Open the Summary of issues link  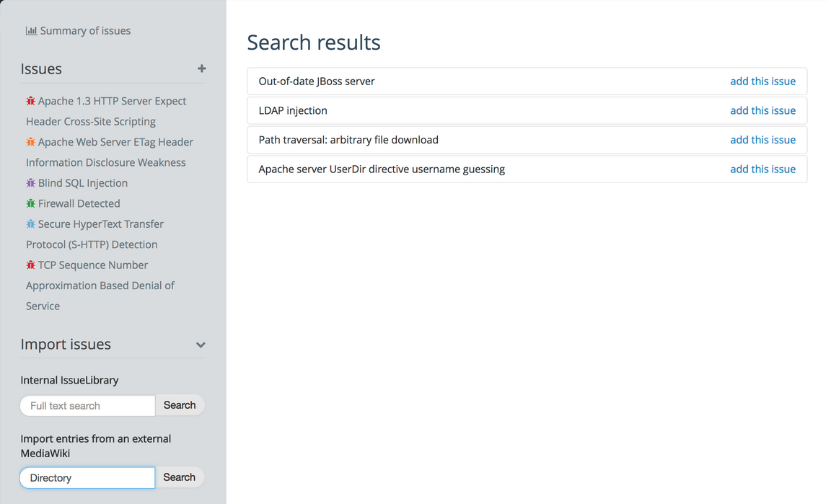85,31
